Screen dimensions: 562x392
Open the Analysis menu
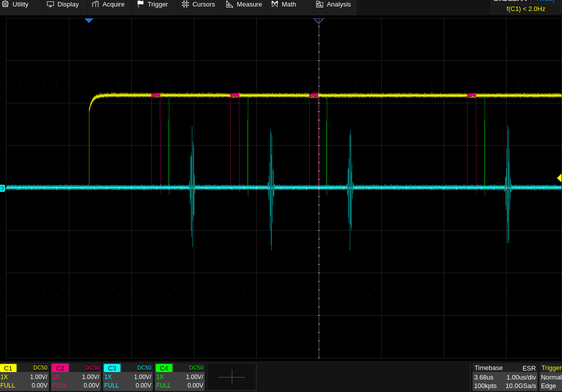pyautogui.click(x=333, y=4)
